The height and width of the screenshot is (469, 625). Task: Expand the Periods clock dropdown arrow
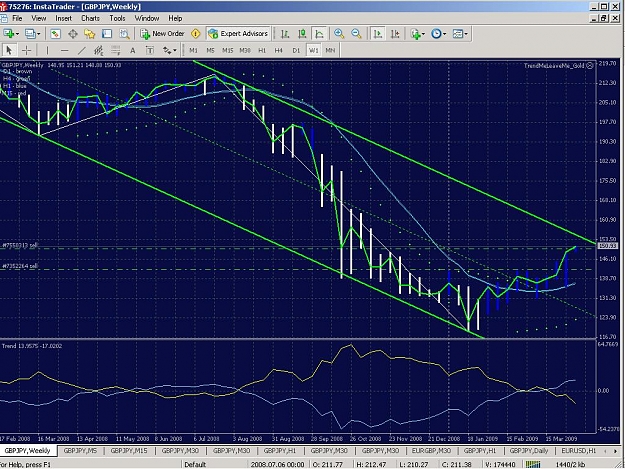[x=444, y=34]
